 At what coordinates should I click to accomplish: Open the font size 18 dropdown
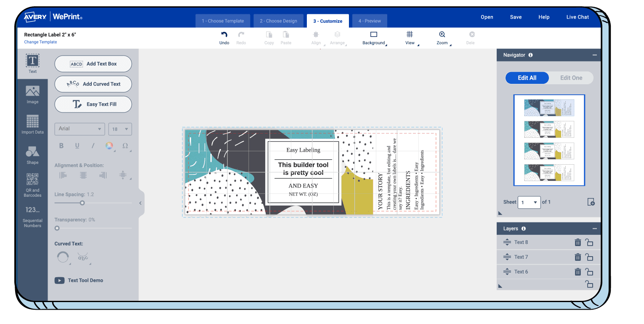[x=120, y=129]
